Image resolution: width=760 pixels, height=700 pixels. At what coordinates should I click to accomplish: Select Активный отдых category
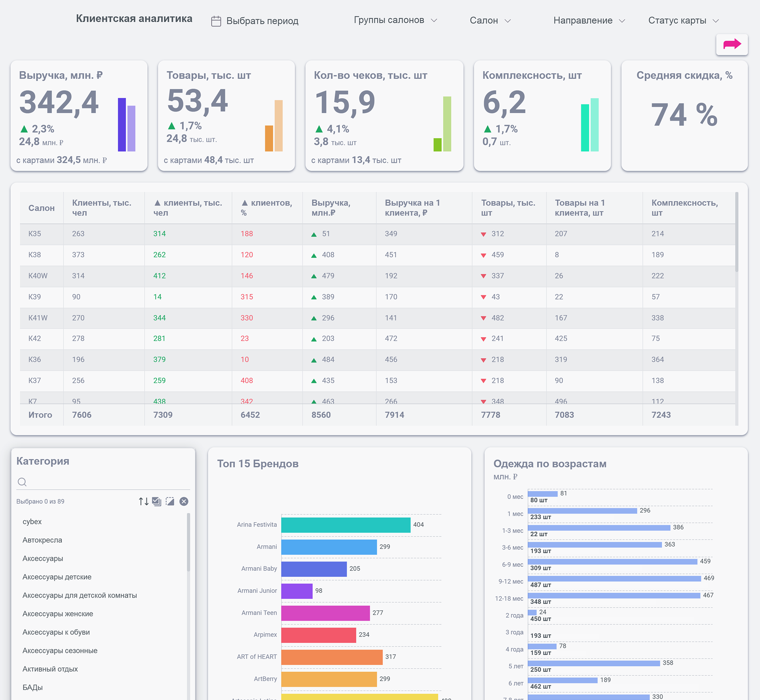(50, 669)
